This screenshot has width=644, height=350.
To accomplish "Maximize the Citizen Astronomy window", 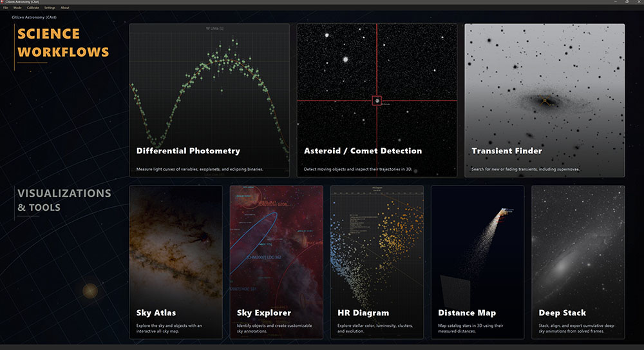I will pyautogui.click(x=627, y=2).
